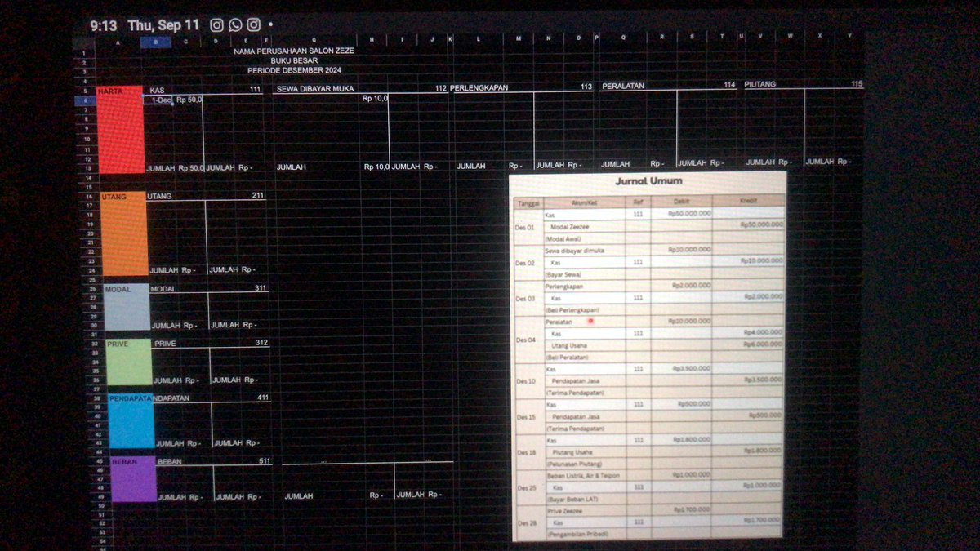The width and height of the screenshot is (980, 551).
Task: Select column Q header
Action: (x=624, y=38)
